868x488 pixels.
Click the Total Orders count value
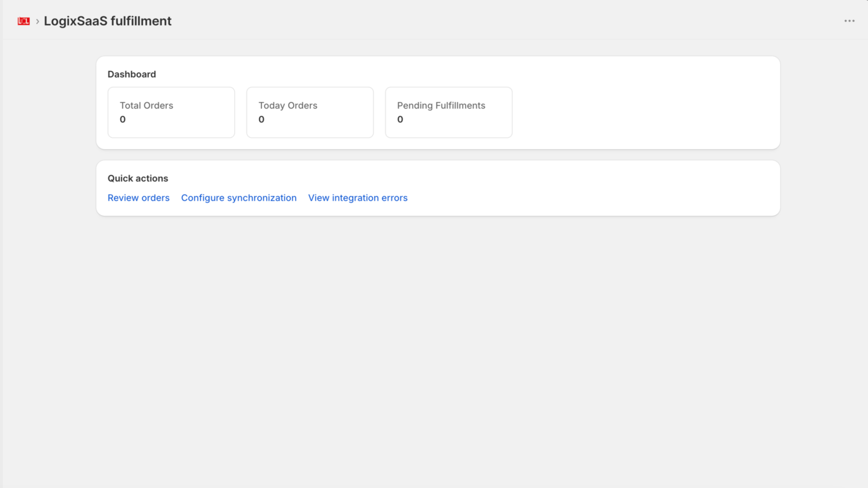click(123, 119)
